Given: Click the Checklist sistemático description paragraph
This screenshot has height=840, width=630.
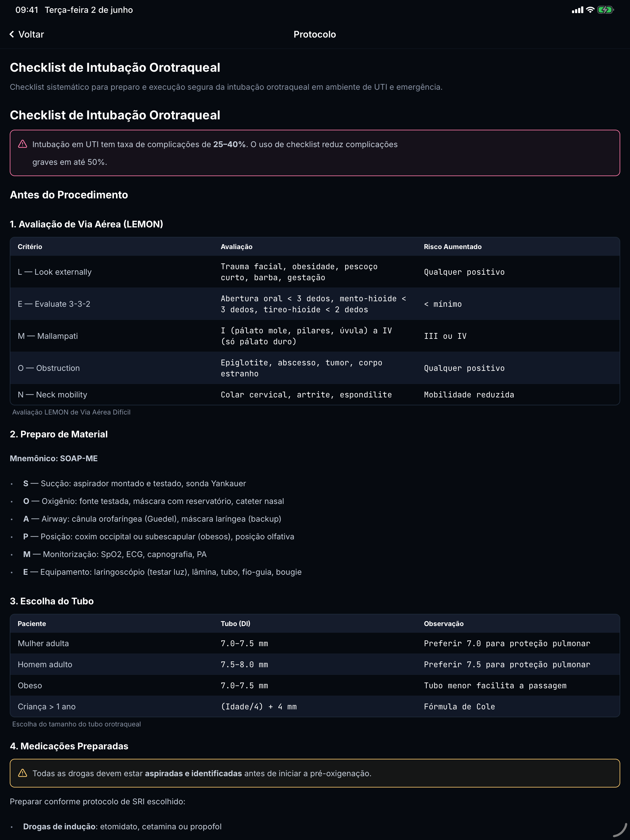Looking at the screenshot, I should pyautogui.click(x=226, y=87).
